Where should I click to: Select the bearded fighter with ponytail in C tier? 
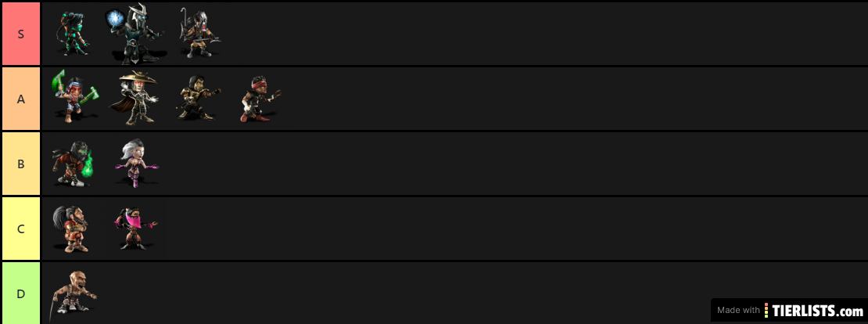[x=70, y=229]
